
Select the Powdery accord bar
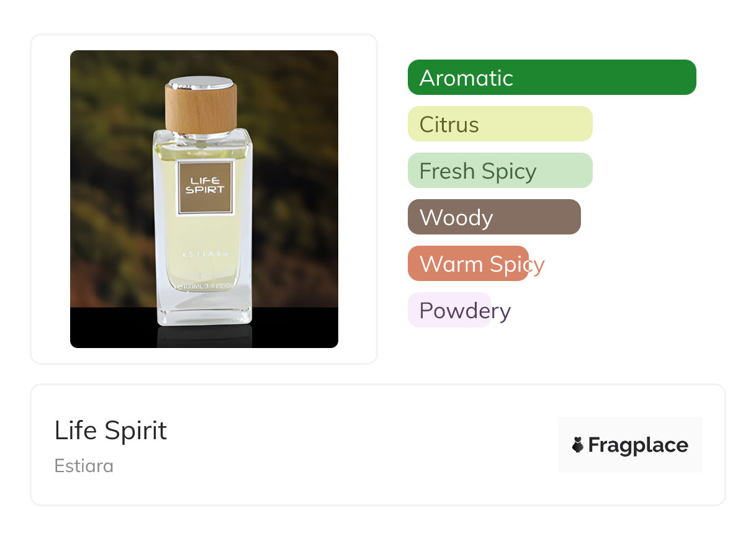449,310
